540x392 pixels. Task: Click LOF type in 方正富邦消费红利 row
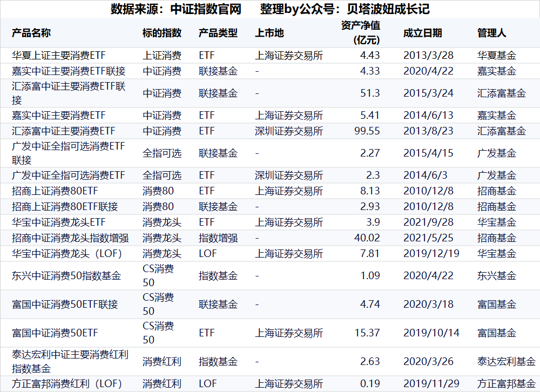(x=208, y=383)
